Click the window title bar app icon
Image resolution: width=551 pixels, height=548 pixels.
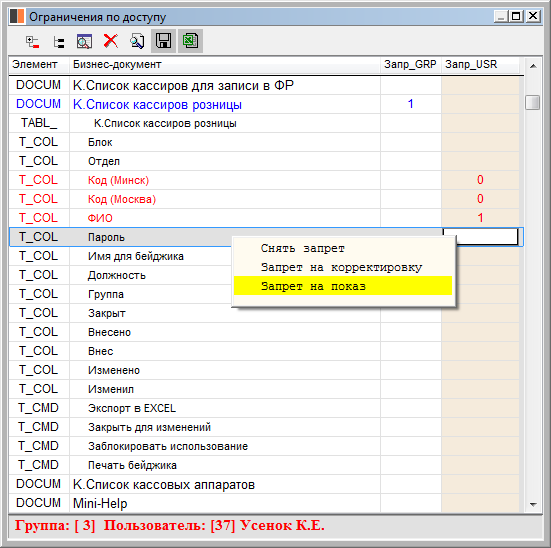[17, 17]
